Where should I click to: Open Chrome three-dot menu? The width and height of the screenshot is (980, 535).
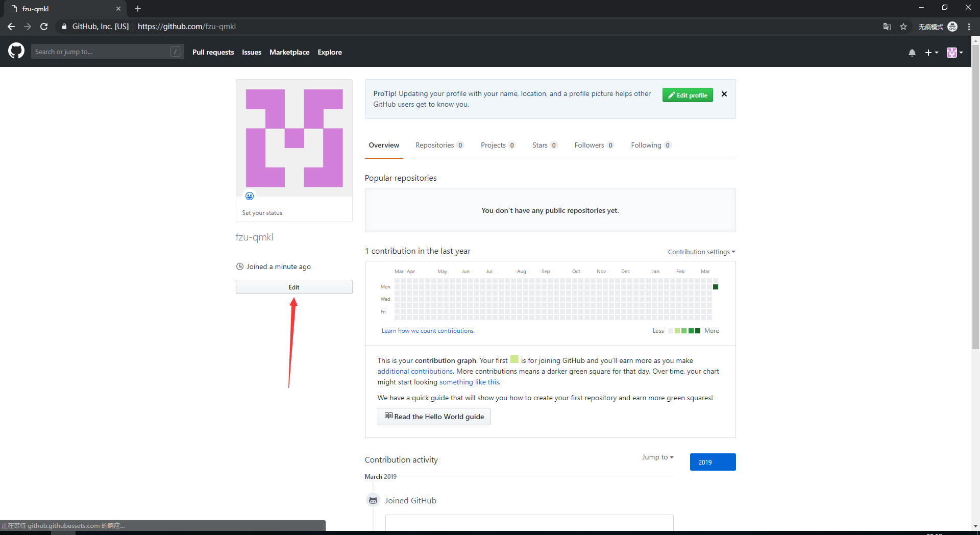(x=969, y=27)
